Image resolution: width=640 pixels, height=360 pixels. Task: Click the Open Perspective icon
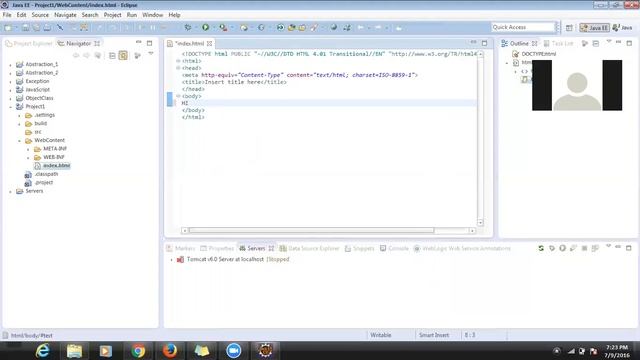[x=569, y=28]
